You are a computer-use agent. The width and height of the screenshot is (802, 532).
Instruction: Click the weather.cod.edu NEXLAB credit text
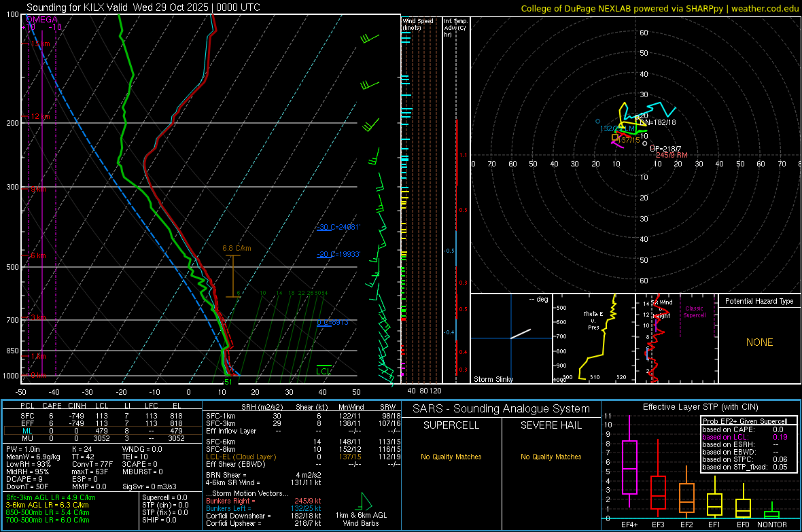coord(660,8)
